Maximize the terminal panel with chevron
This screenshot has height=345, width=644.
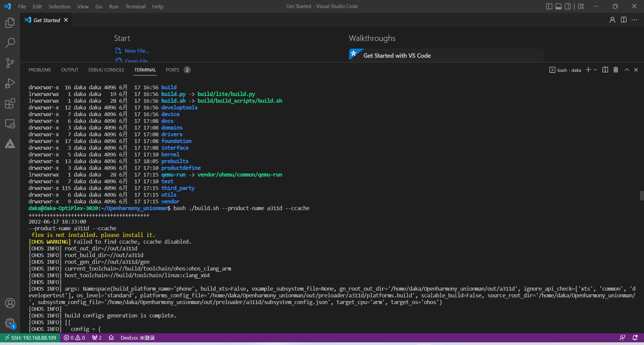[627, 70]
